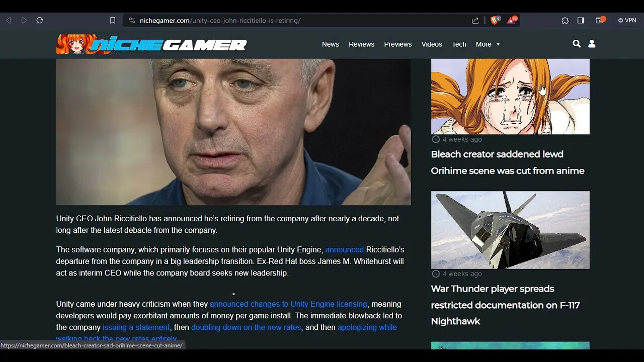Open 'War Thunder player spreads restricted documentation' headline
This screenshot has width=644, height=362.
(506, 305)
